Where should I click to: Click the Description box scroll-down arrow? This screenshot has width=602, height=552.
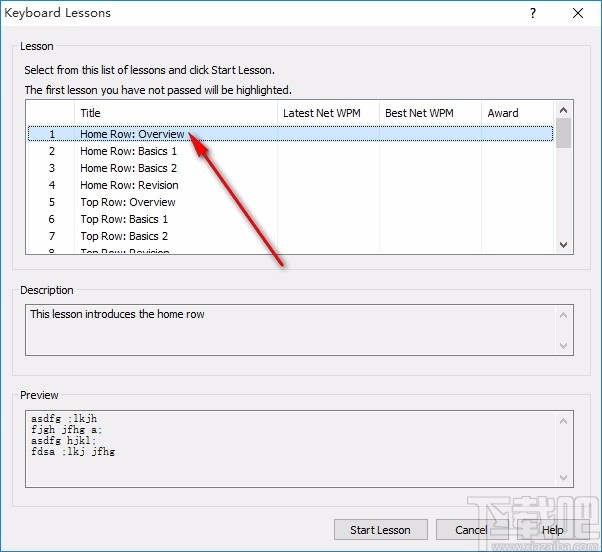pyautogui.click(x=564, y=345)
